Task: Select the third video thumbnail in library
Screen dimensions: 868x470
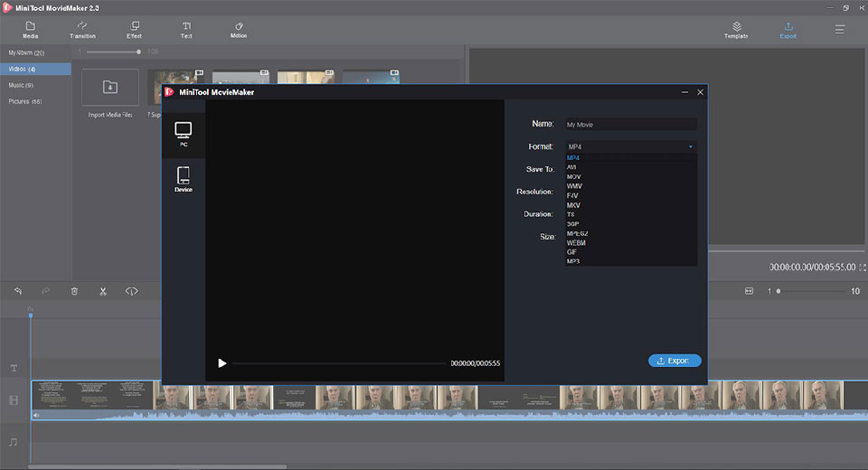Action: [306, 78]
